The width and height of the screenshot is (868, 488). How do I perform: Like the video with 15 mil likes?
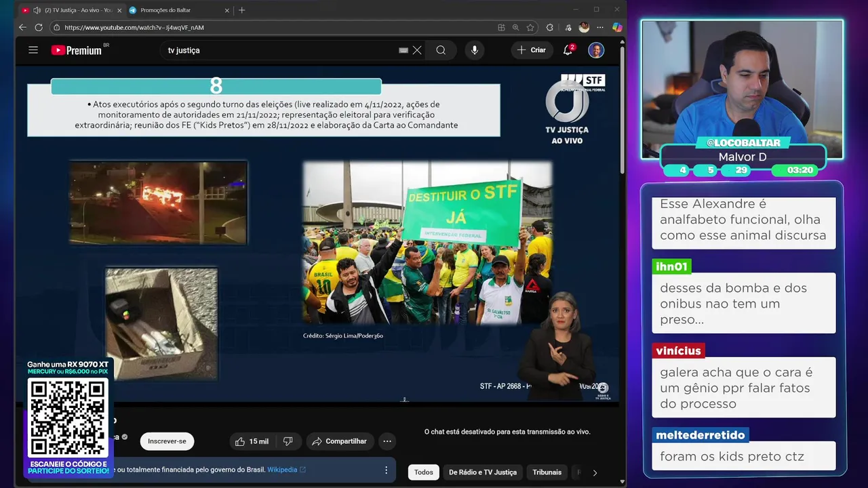tap(252, 441)
